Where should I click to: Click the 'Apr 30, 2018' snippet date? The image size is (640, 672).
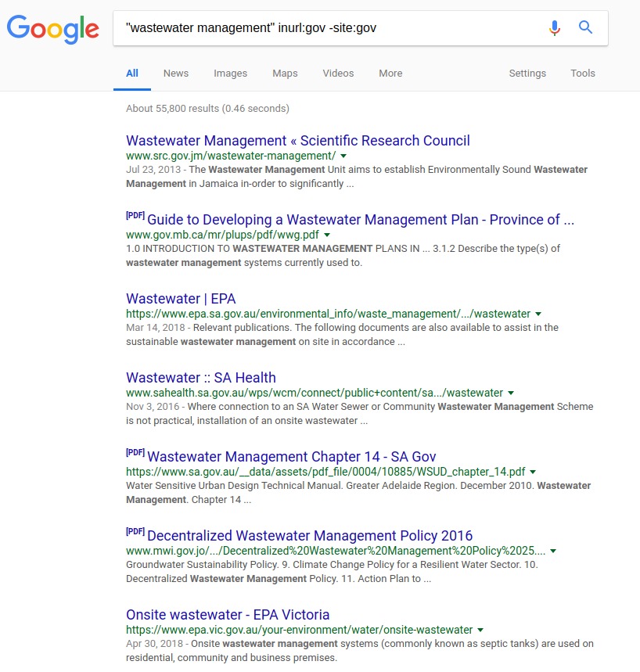pyautogui.click(x=154, y=644)
